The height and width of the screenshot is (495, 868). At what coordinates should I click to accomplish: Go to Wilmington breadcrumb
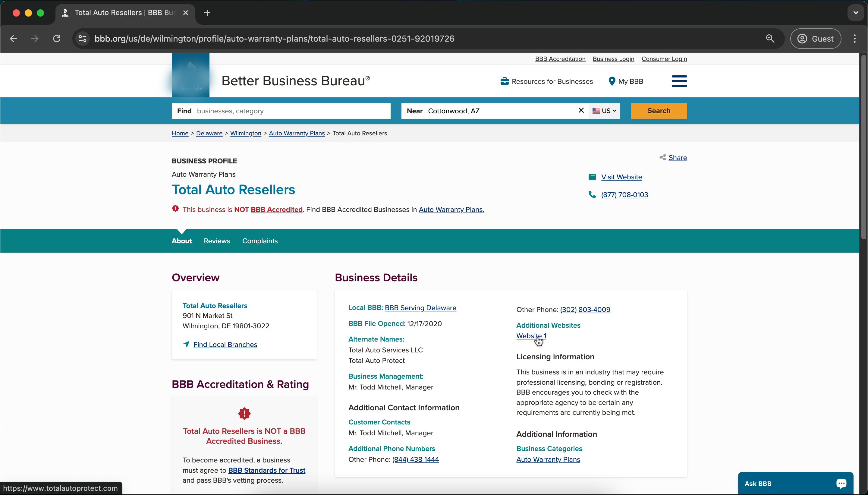pos(245,133)
